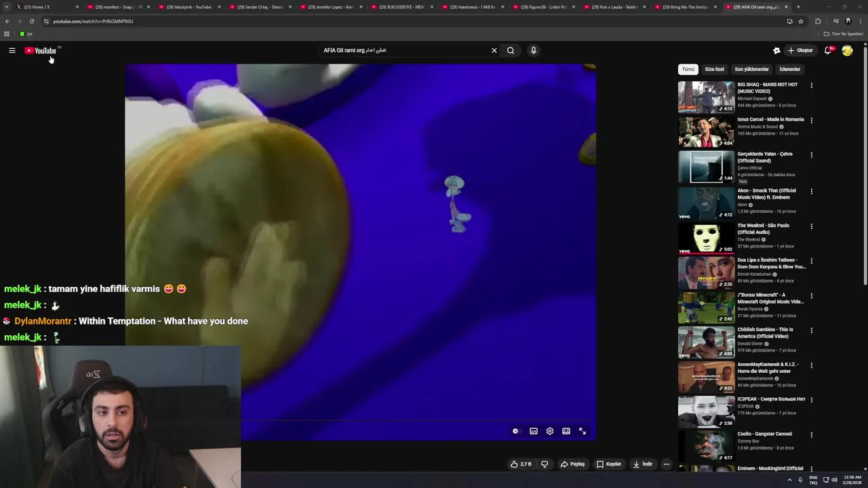Screen dimensions: 868x488
Task: Open the system tray volume icon
Action: (x=834, y=480)
